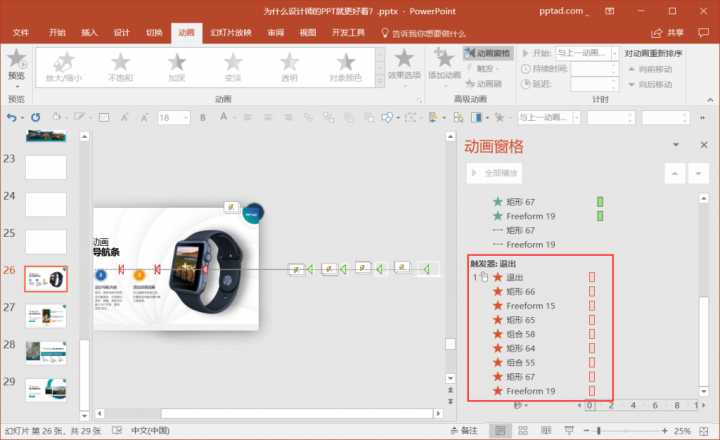This screenshot has width=720, height=440.
Task: Click the font color A icon
Action: [x=223, y=117]
